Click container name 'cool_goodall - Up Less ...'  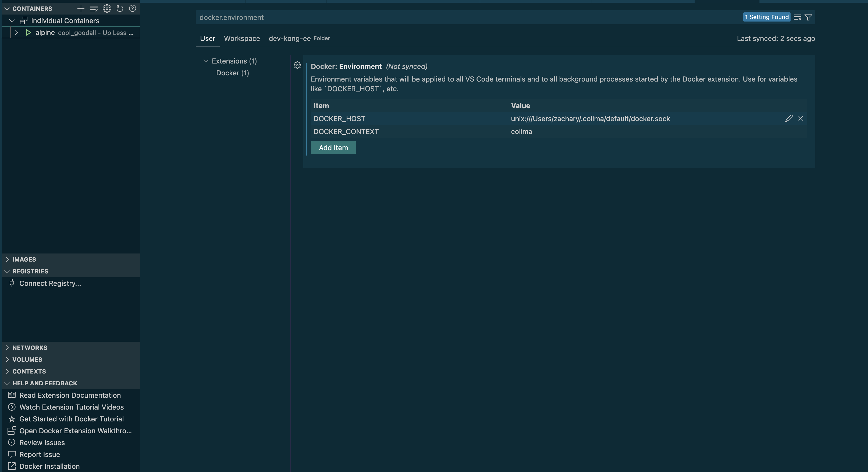[x=96, y=33]
